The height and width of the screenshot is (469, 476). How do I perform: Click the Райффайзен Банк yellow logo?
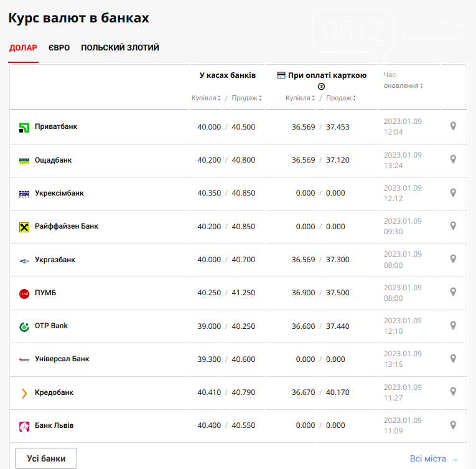[x=24, y=227]
